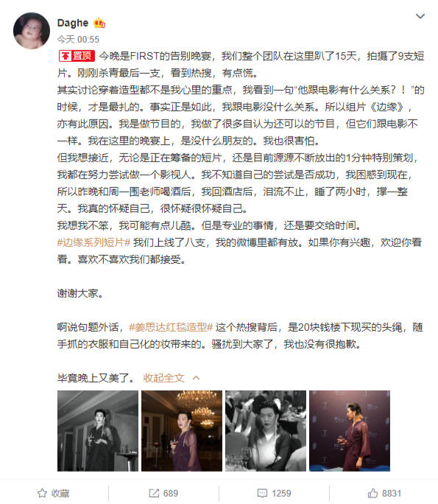This screenshot has width=438, height=504.
Task: Click the up arrow beside 收起全文
Action: [x=197, y=378]
